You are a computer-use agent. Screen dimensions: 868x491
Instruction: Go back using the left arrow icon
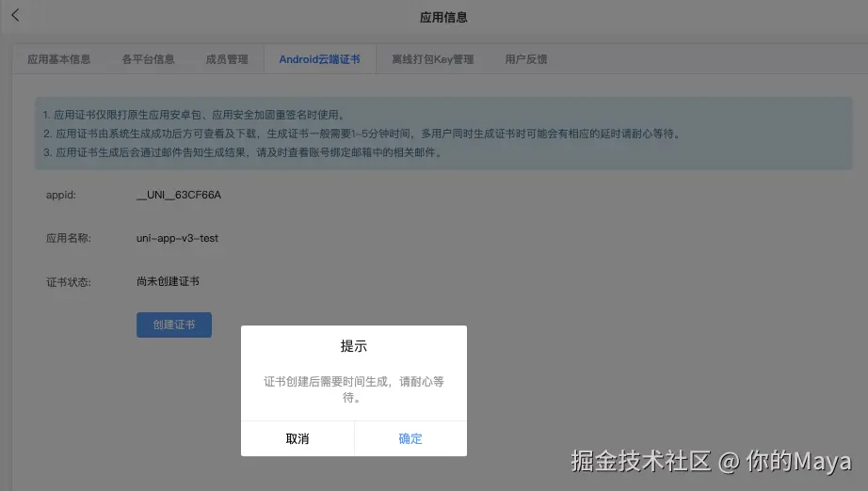coord(15,15)
